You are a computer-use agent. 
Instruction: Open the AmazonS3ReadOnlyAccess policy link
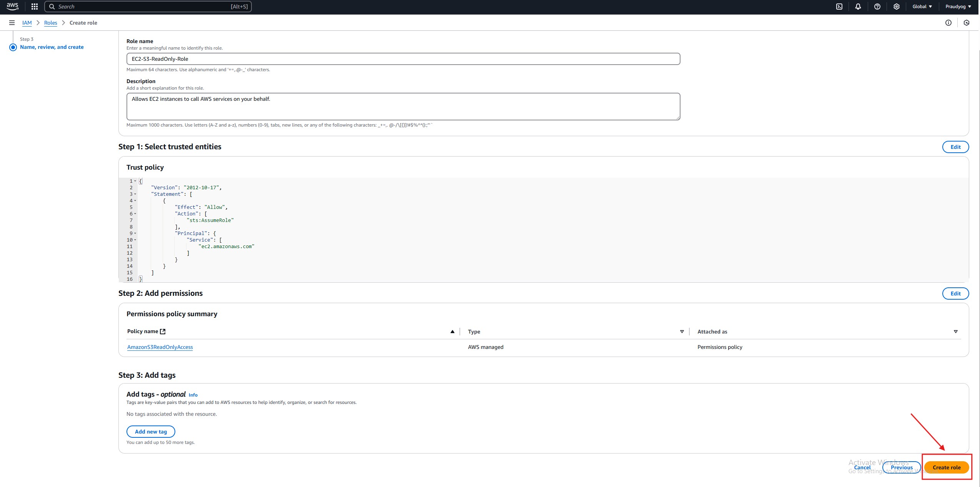pos(160,347)
